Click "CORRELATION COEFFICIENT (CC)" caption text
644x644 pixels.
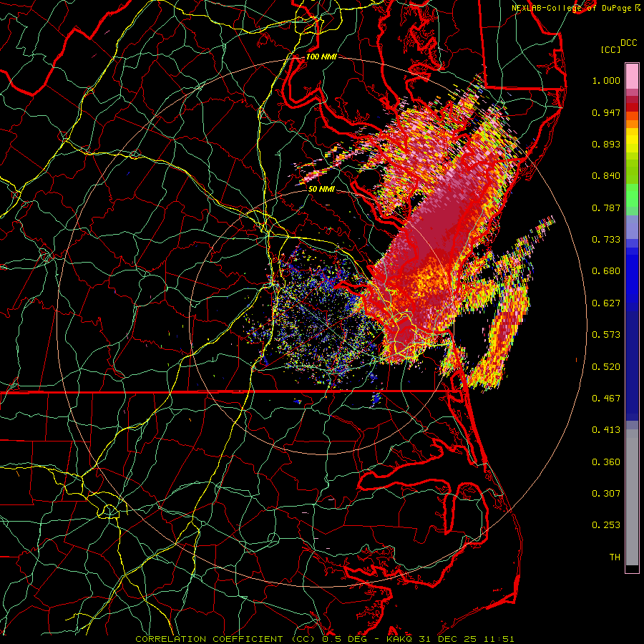tap(225, 639)
